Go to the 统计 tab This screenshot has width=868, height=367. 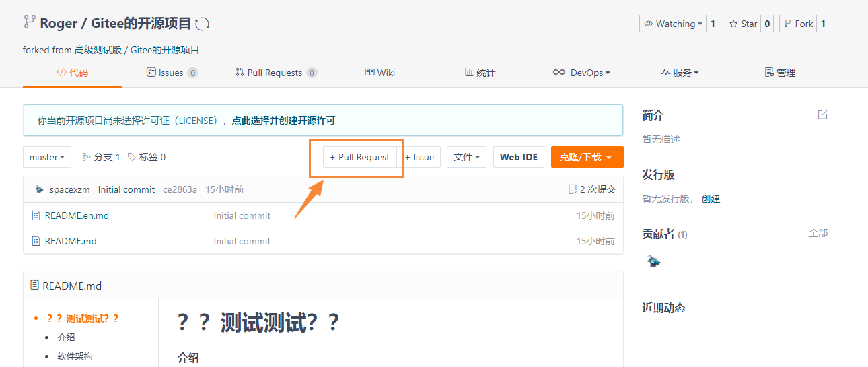click(x=480, y=73)
